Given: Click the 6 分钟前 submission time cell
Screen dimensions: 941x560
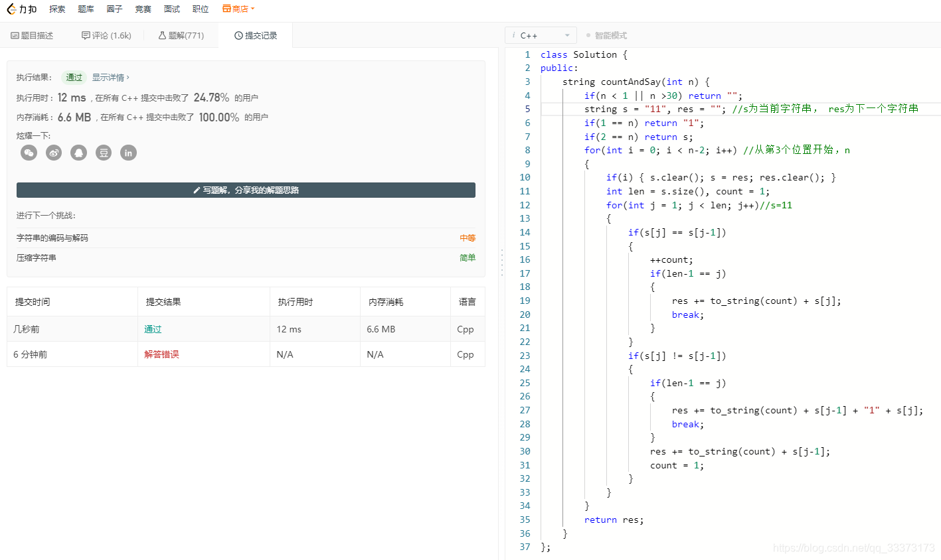Looking at the screenshot, I should coord(31,354).
